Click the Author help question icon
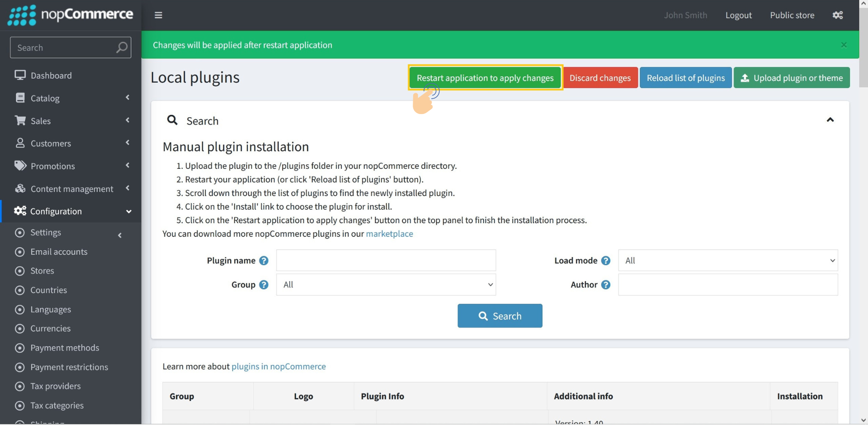Screen dimensions: 868x425 click(606, 285)
